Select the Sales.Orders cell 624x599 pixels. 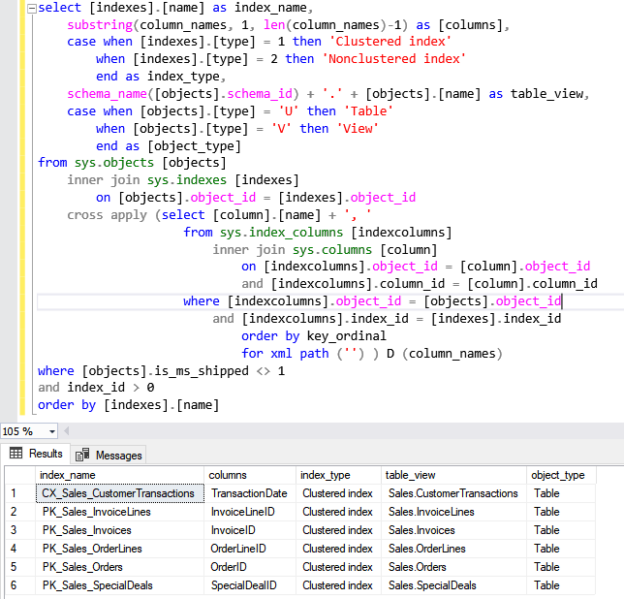[x=454, y=567]
